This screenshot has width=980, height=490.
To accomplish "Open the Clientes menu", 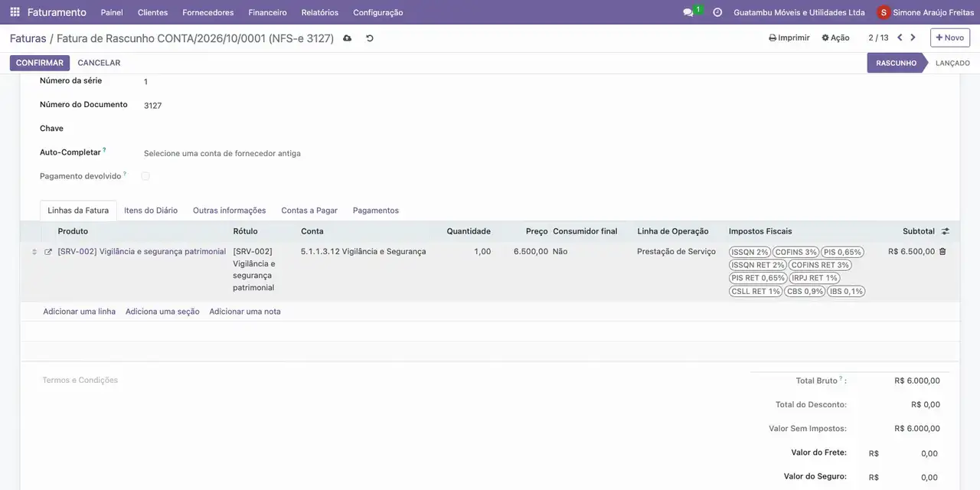I will [x=153, y=12].
